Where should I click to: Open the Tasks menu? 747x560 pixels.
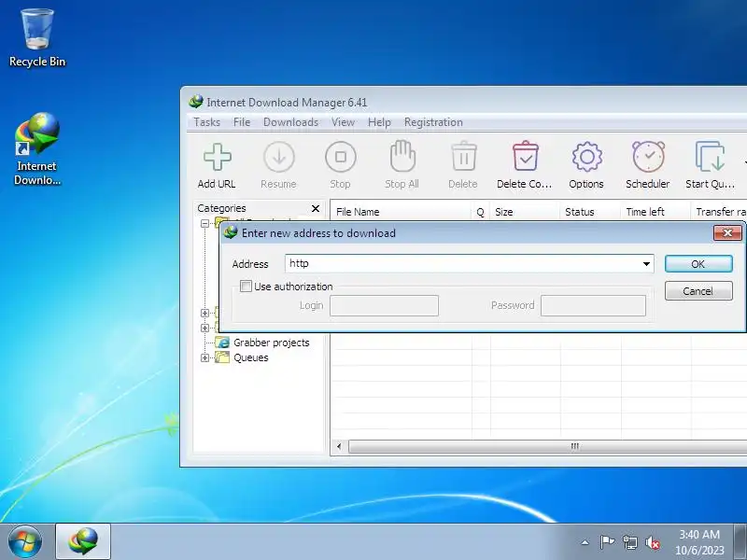pos(206,122)
